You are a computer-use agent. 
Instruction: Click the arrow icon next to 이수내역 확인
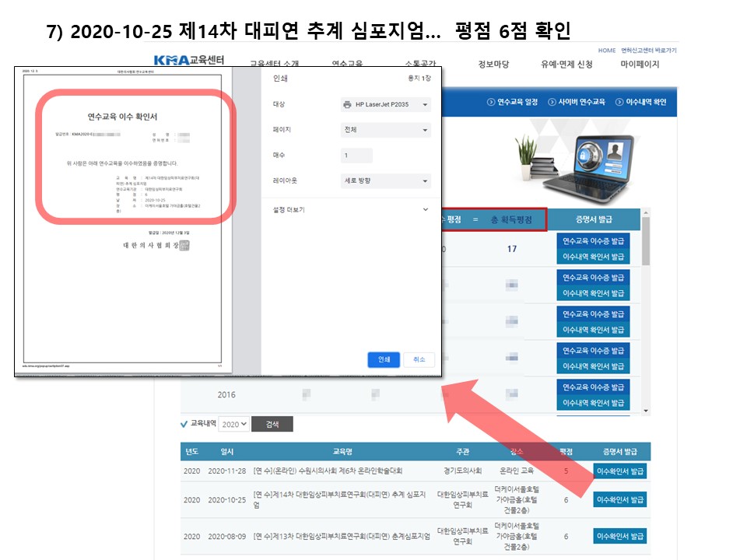click(x=619, y=102)
